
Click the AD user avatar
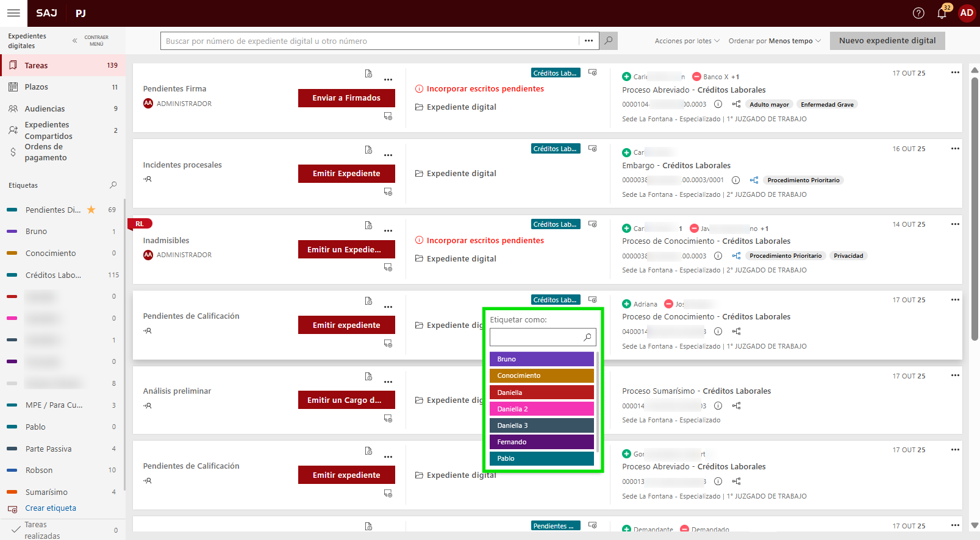pos(967,13)
